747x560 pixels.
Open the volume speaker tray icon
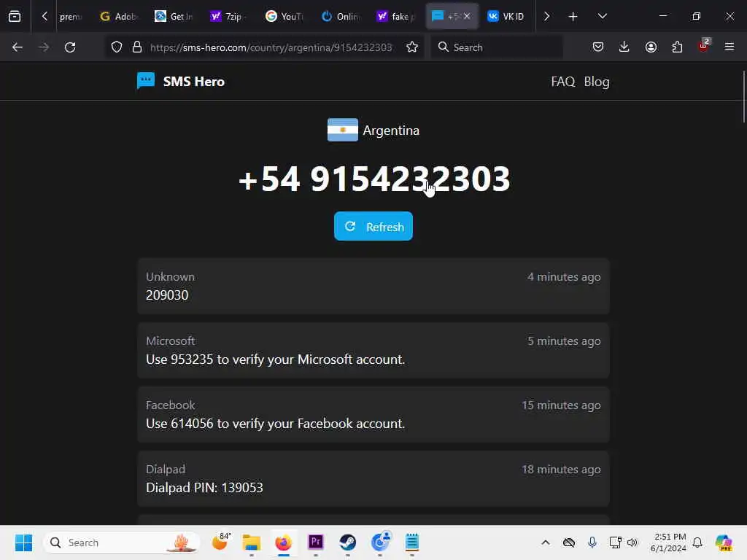632,542
